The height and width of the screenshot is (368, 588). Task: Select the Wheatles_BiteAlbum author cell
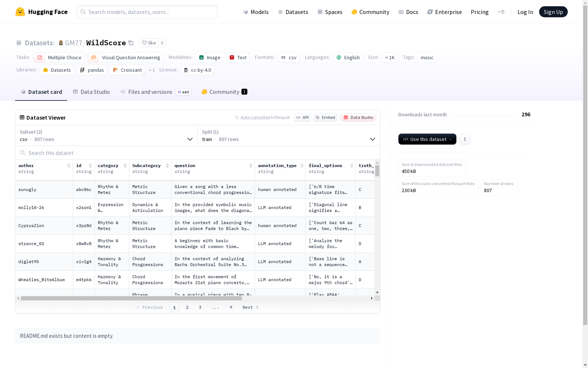click(44, 280)
